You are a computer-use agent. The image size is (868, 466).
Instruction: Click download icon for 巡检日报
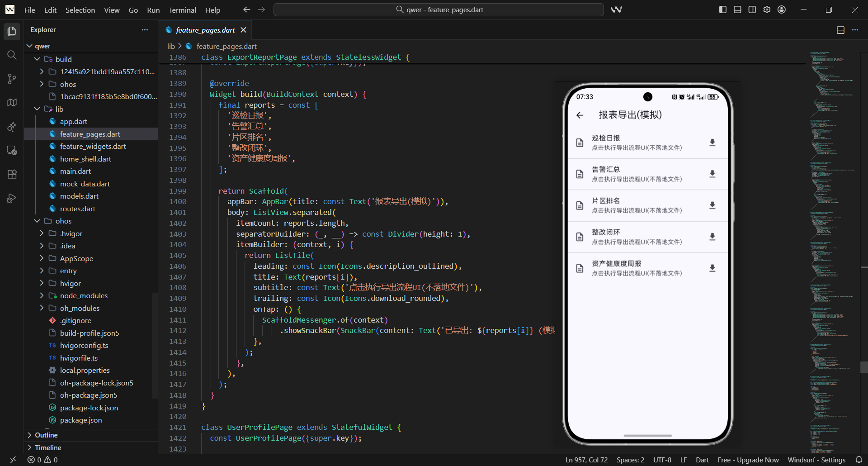pos(712,143)
